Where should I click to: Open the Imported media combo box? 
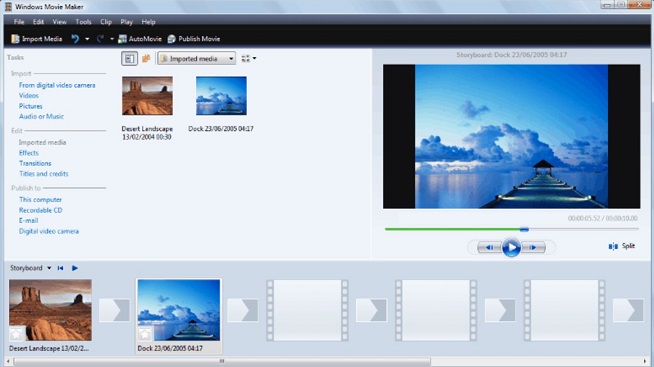click(196, 59)
